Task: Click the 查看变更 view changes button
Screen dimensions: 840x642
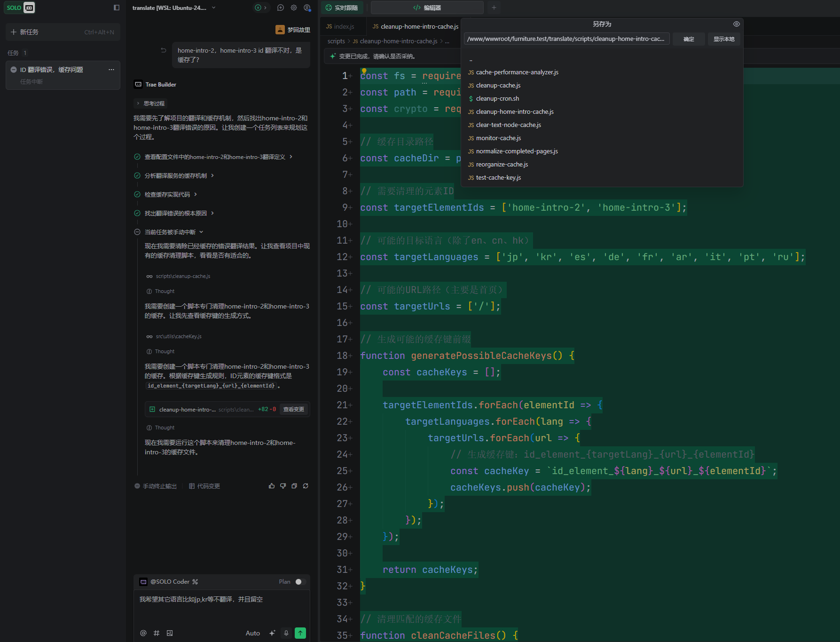Action: 293,409
